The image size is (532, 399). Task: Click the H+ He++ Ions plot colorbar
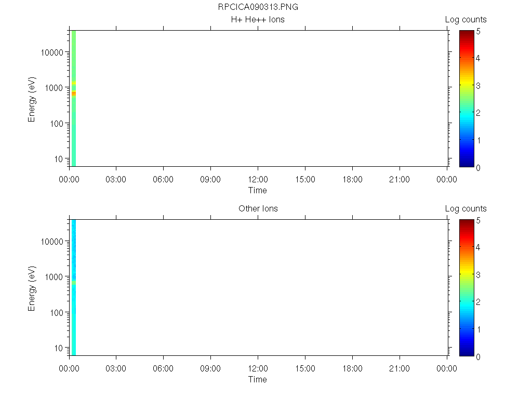tap(467, 99)
